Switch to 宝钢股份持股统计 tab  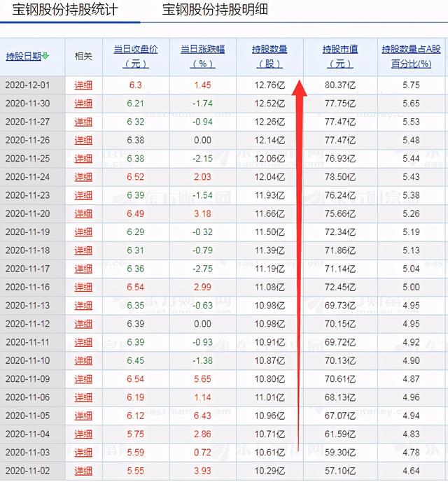tap(65, 10)
